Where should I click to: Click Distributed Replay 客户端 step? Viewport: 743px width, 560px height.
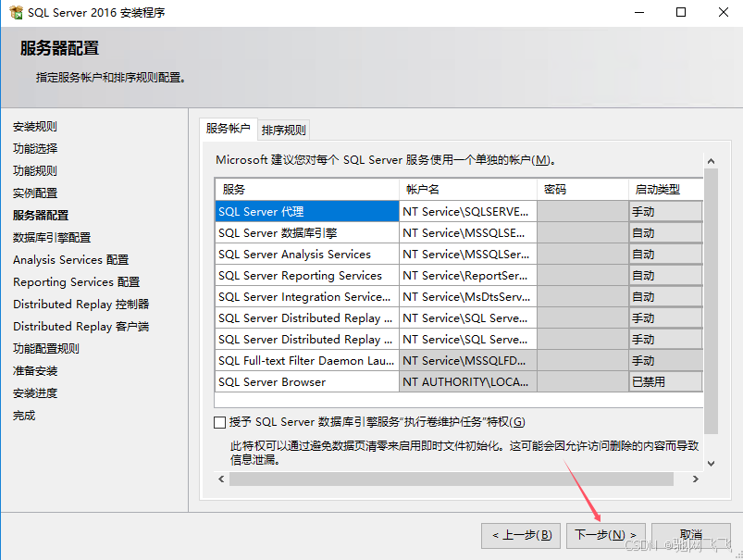(x=81, y=327)
